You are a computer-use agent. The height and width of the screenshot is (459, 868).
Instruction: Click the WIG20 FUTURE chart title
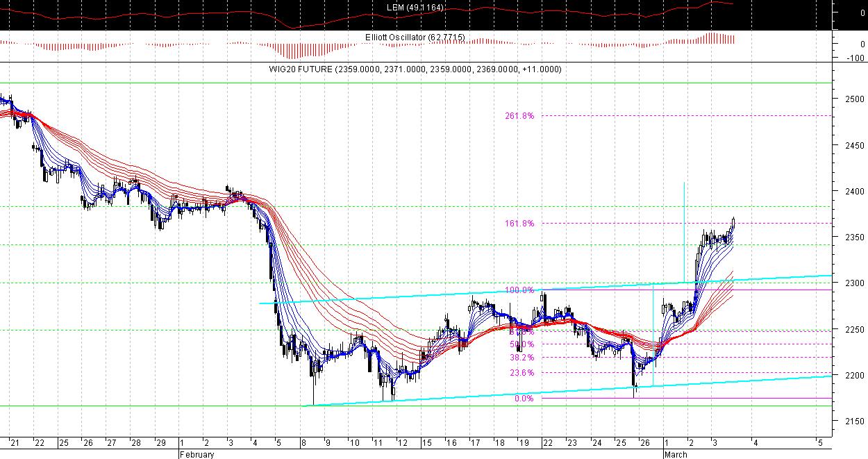pyautogui.click(x=416, y=69)
